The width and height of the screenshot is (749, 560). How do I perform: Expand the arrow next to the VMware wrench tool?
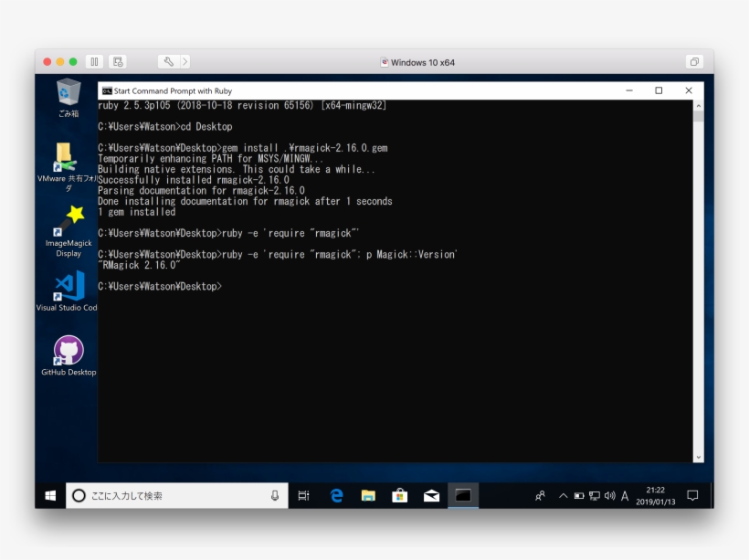[185, 62]
